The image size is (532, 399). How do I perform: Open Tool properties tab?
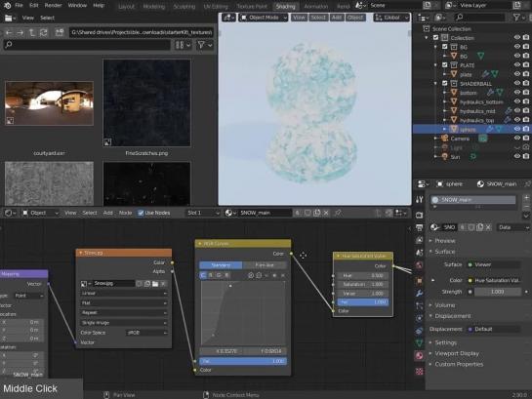[x=420, y=200]
